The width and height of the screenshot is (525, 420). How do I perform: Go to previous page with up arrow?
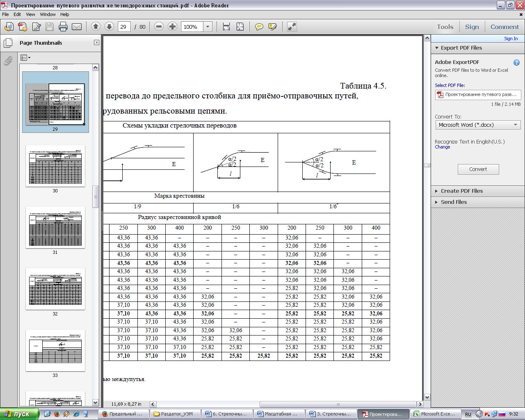tap(96, 27)
